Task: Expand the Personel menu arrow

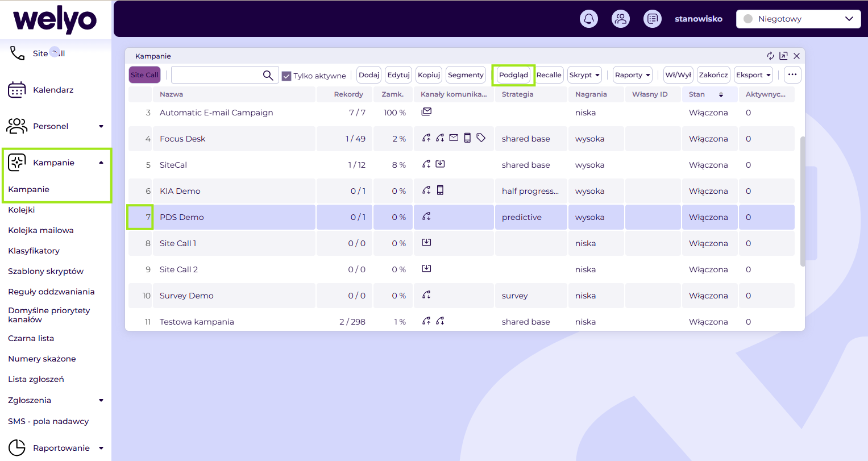Action: [101, 126]
